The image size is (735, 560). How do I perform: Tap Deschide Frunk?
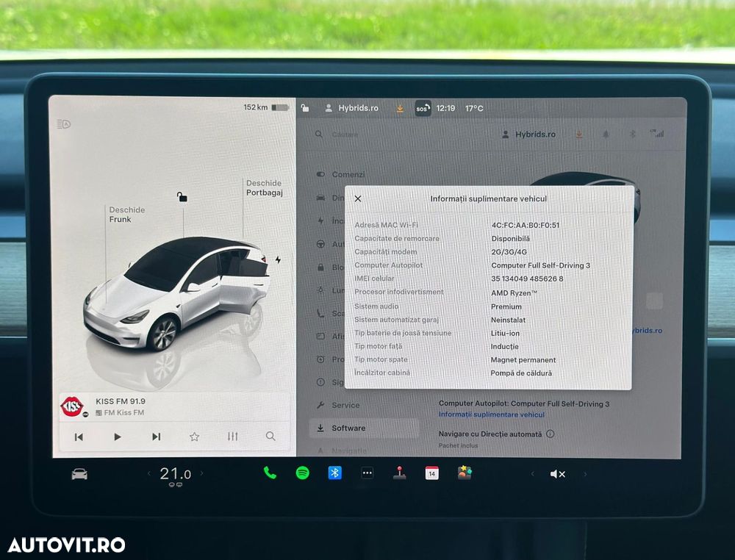(126, 215)
